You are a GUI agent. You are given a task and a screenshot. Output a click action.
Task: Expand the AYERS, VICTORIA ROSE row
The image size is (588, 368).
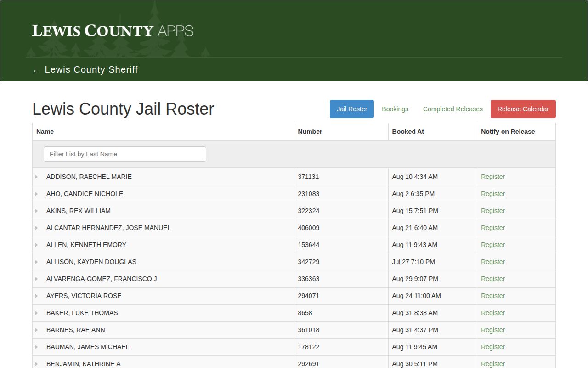37,296
